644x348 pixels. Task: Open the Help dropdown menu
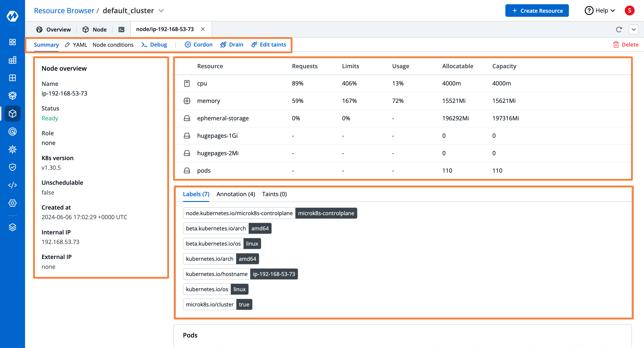tap(600, 11)
